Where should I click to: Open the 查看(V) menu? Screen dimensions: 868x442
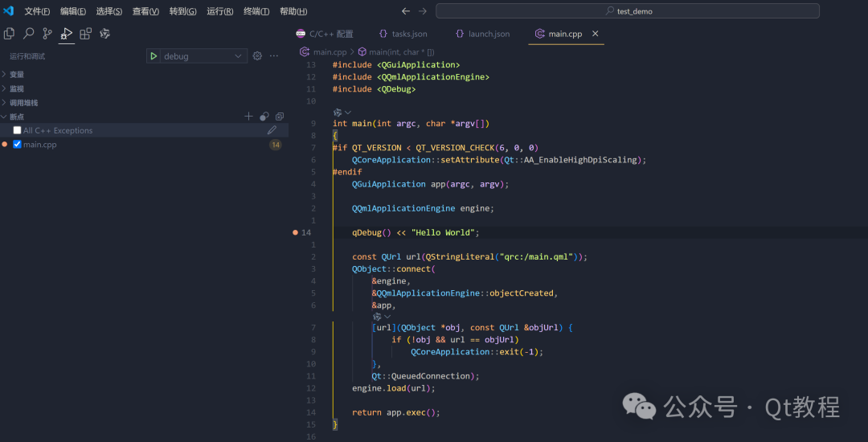click(x=145, y=11)
